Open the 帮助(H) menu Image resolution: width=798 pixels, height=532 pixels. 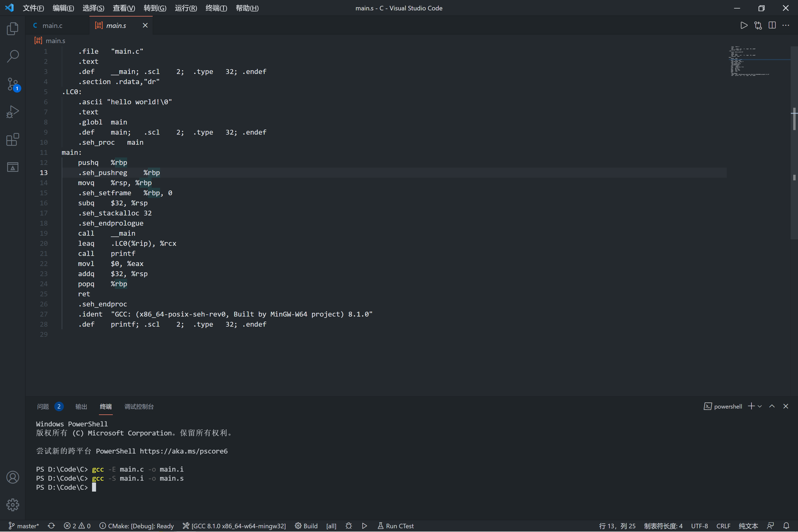point(247,8)
